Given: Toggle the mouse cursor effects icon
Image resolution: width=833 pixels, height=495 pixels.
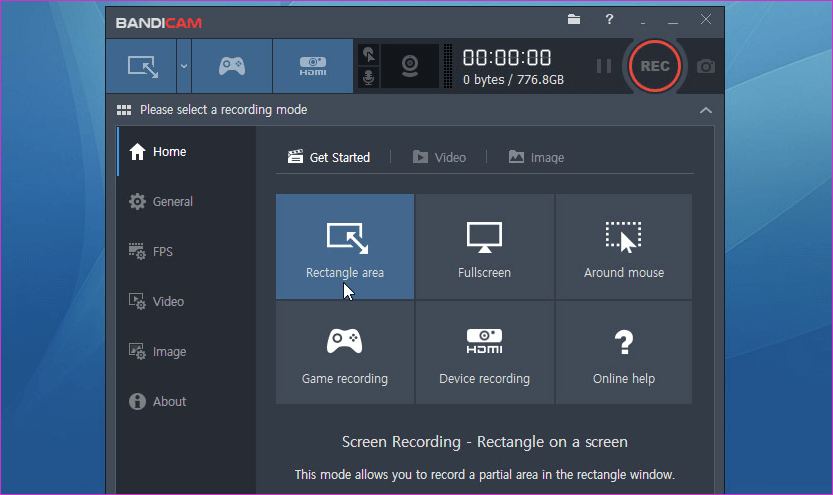Looking at the screenshot, I should pos(368,54).
